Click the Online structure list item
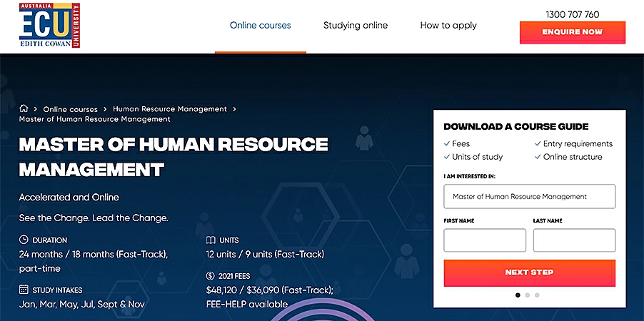This screenshot has width=644, height=321. (573, 157)
